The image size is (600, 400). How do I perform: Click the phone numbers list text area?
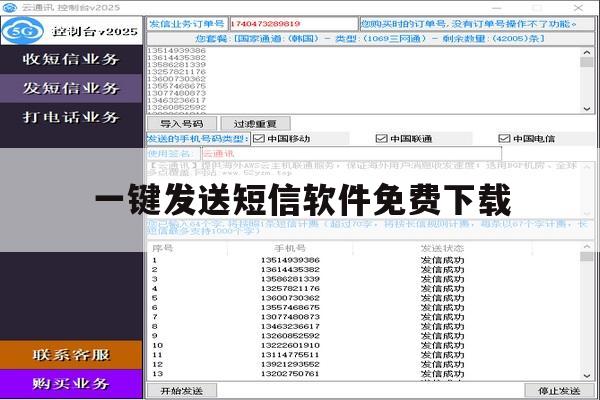tap(364, 80)
